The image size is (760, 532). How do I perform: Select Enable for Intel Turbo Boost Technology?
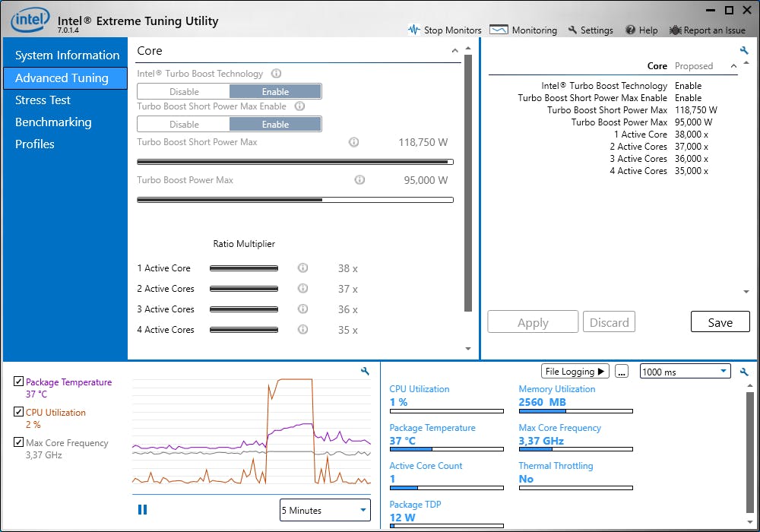275,91
